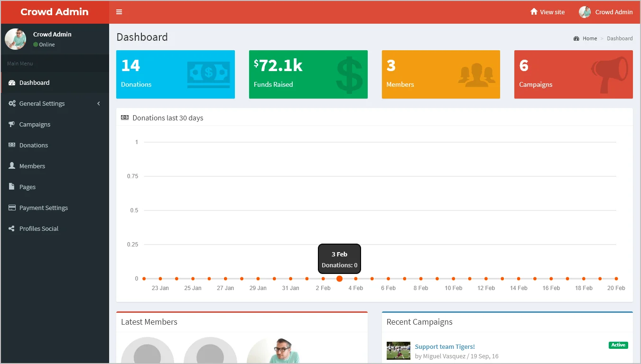This screenshot has height=364, width=641.
Task: Click the Pages file sidebar icon
Action: 12,187
